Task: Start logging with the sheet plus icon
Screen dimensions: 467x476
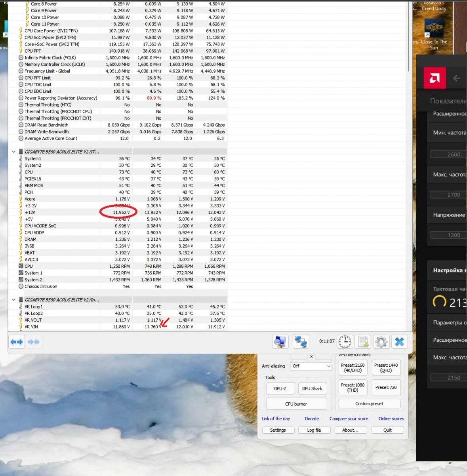Action: point(362,341)
